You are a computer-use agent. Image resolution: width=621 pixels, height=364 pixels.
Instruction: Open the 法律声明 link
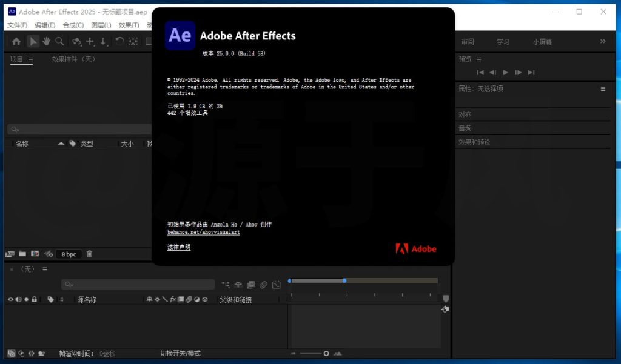[179, 247]
